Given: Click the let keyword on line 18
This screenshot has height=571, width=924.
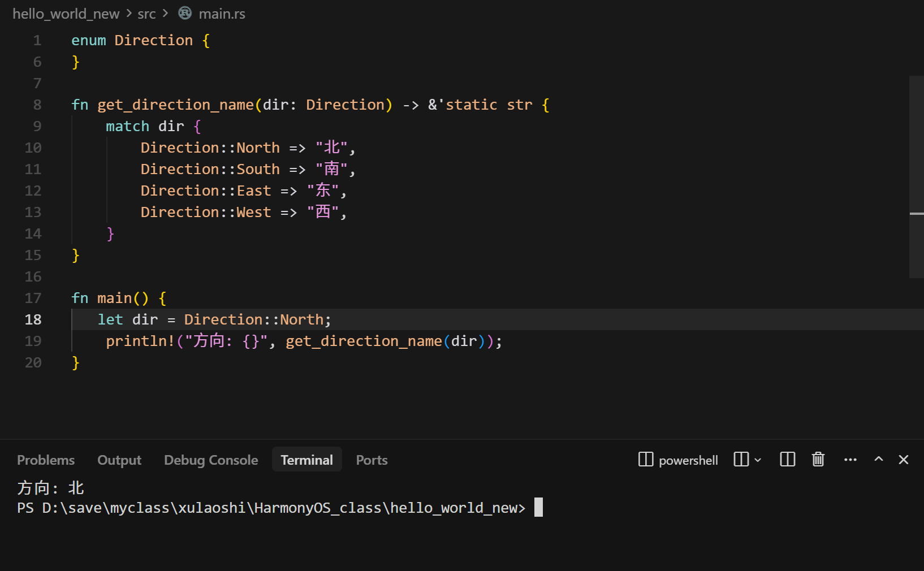Looking at the screenshot, I should click(x=110, y=319).
